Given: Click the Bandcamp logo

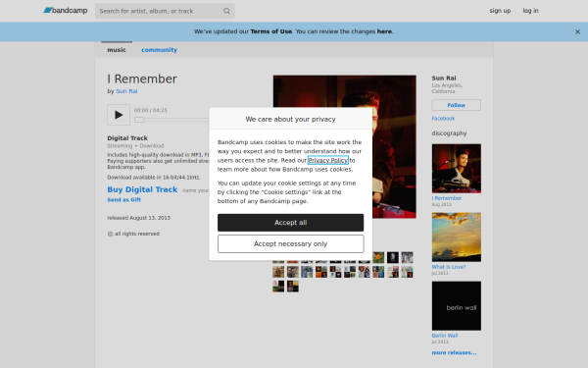Looking at the screenshot, I should (66, 11).
